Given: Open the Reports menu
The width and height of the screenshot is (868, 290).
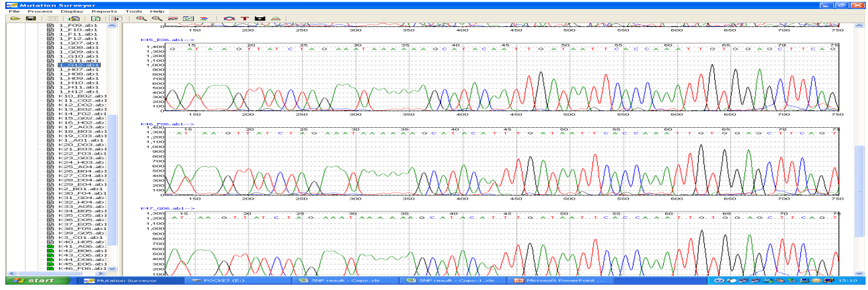Looking at the screenshot, I should [x=104, y=11].
